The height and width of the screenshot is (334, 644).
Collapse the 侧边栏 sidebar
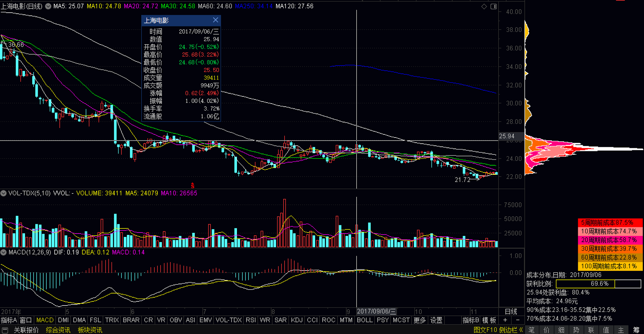511,330
